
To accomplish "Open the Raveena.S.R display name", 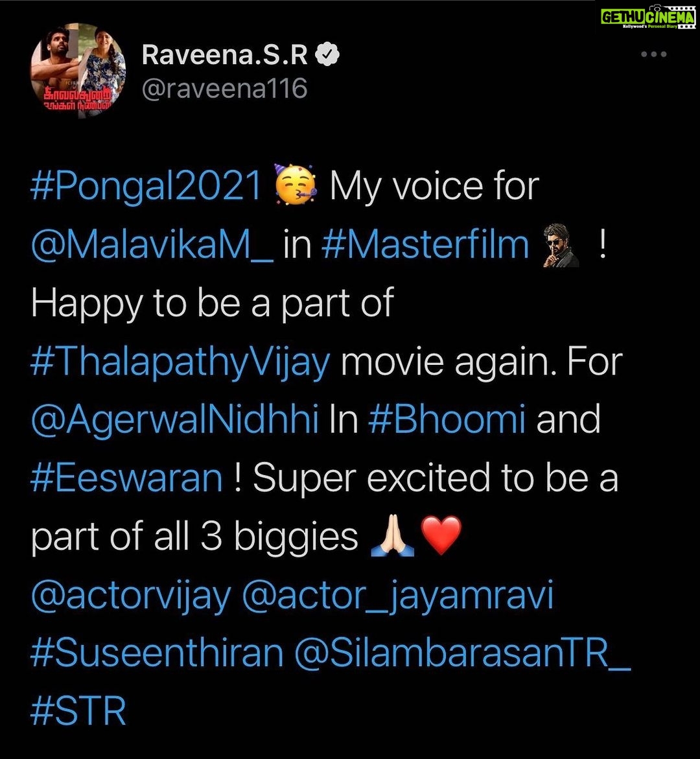I will coord(225,54).
